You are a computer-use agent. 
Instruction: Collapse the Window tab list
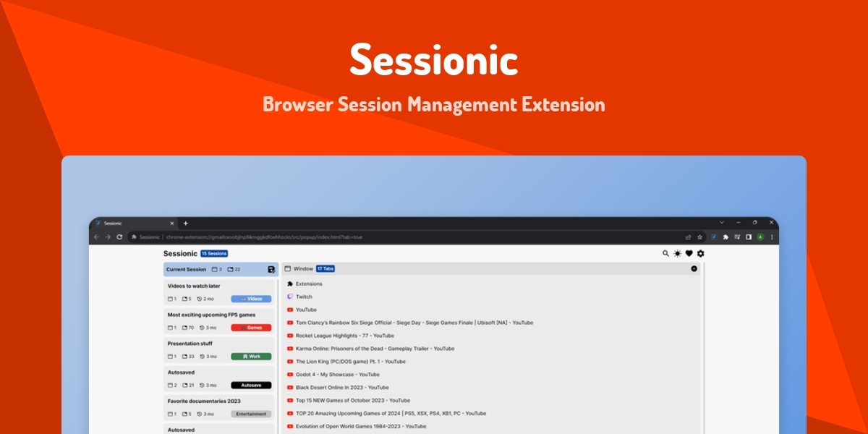(x=694, y=268)
